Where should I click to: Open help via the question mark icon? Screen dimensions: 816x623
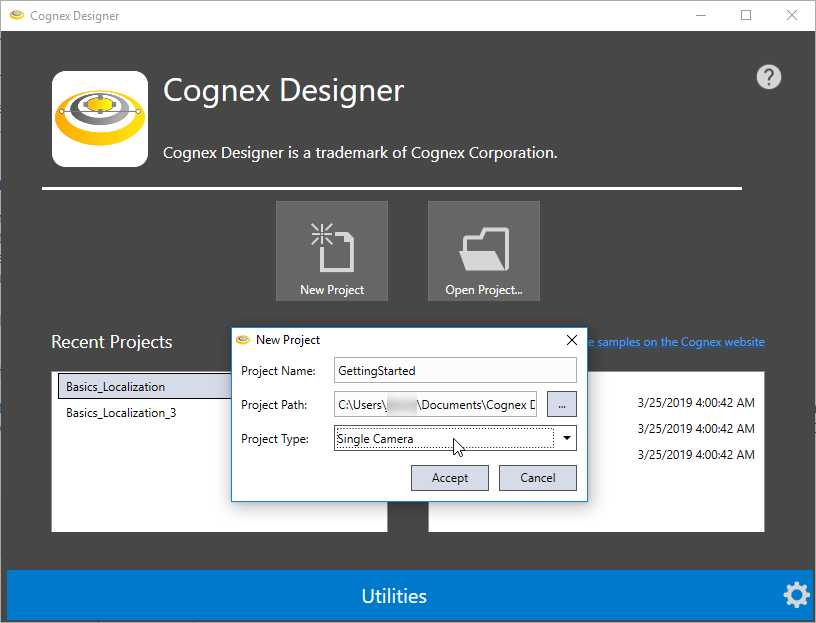[x=768, y=77]
